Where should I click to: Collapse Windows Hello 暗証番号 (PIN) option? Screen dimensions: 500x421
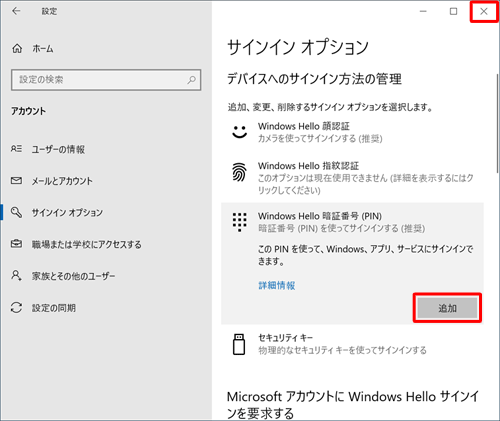pos(352,222)
